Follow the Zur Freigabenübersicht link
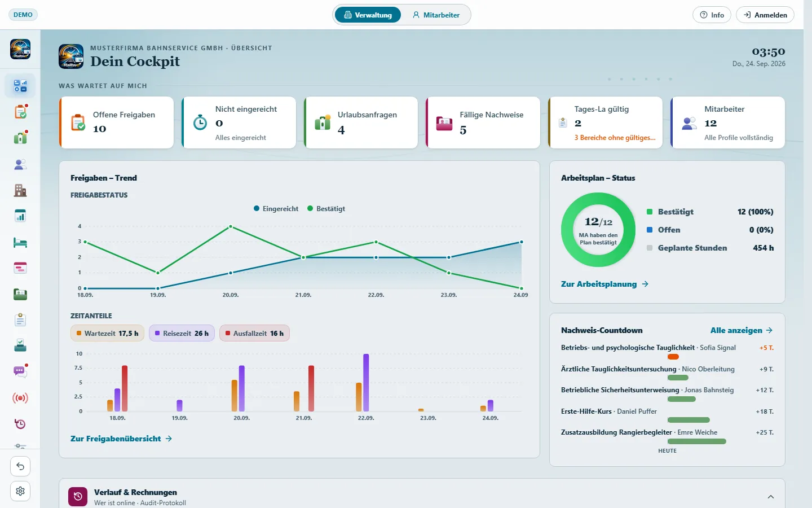This screenshot has height=508, width=812. coord(121,439)
